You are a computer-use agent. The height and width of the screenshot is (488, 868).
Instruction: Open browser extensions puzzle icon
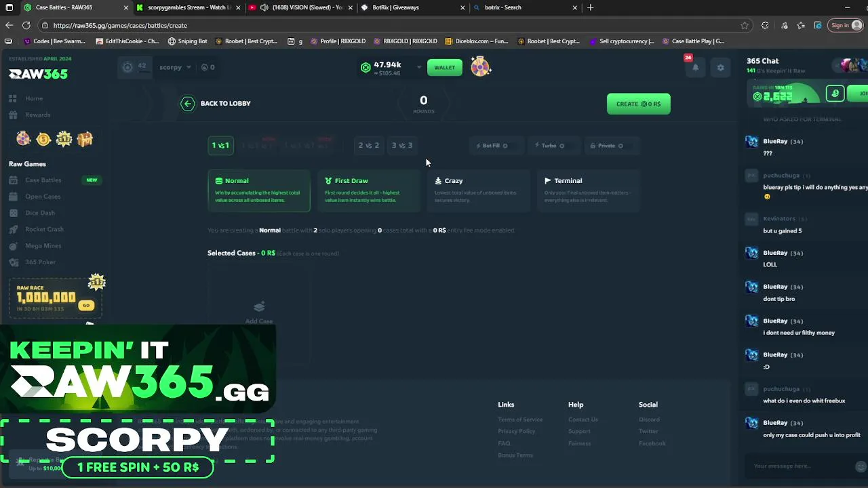(x=765, y=25)
